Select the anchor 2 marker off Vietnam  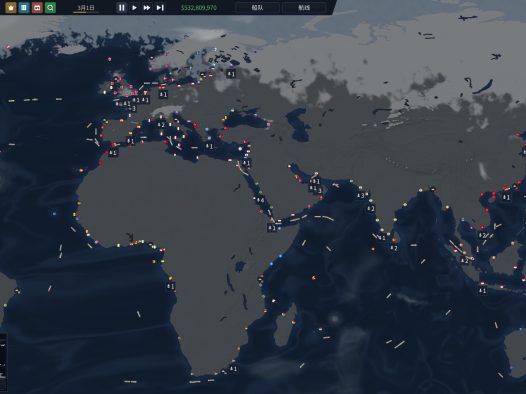pyautogui.click(x=482, y=235)
